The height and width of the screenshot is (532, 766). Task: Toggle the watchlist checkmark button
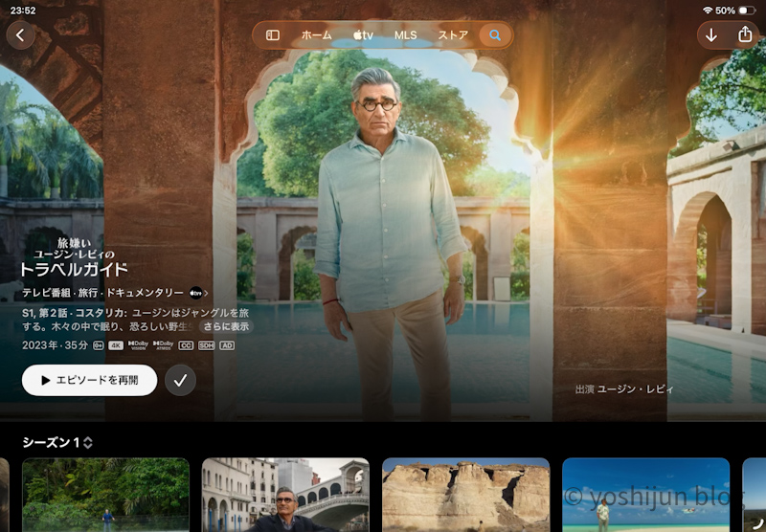[x=180, y=380]
